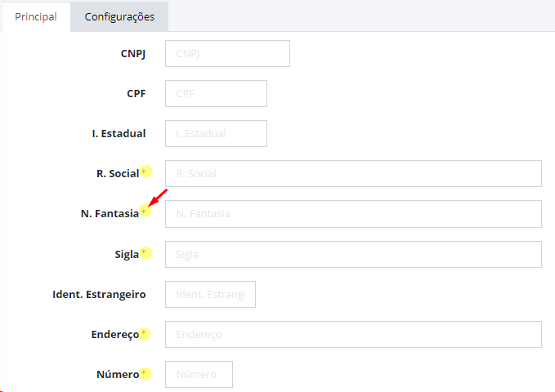Click the I. Estadual label text
This screenshot has height=392, width=555.
pos(119,133)
